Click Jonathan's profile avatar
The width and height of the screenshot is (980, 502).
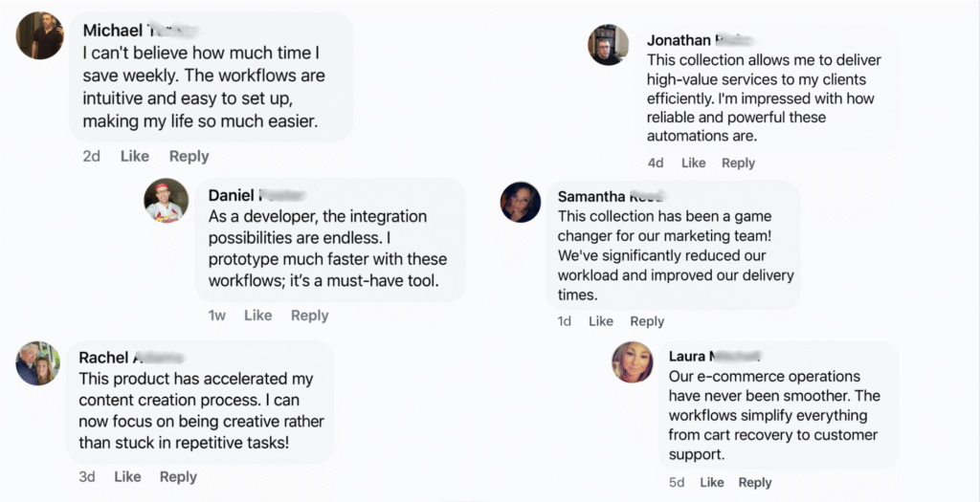(608, 45)
